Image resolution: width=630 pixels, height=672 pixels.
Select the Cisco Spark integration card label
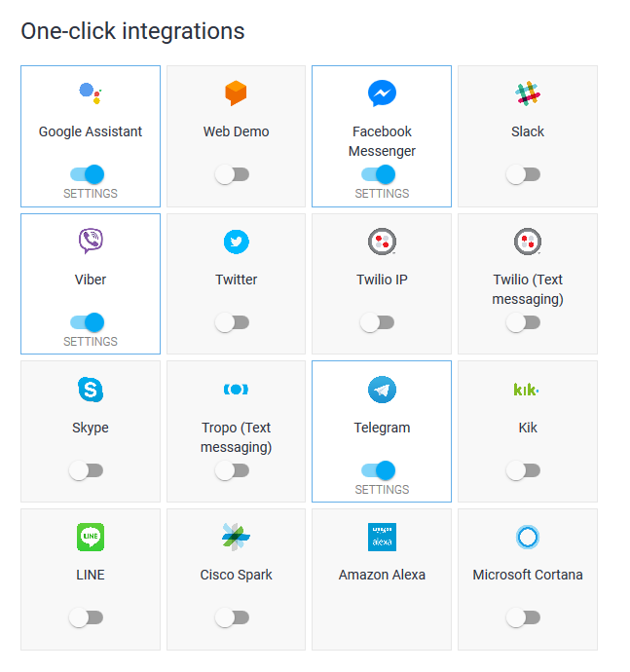[x=236, y=575]
